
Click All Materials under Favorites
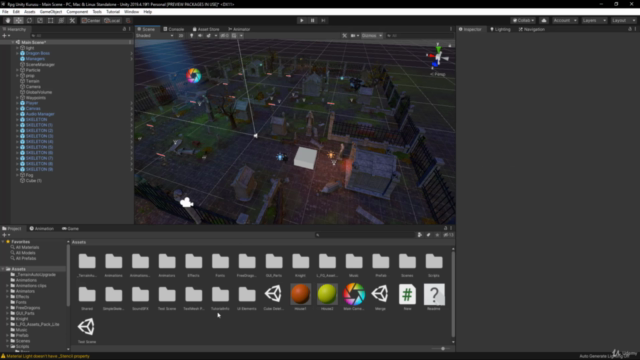point(27,247)
